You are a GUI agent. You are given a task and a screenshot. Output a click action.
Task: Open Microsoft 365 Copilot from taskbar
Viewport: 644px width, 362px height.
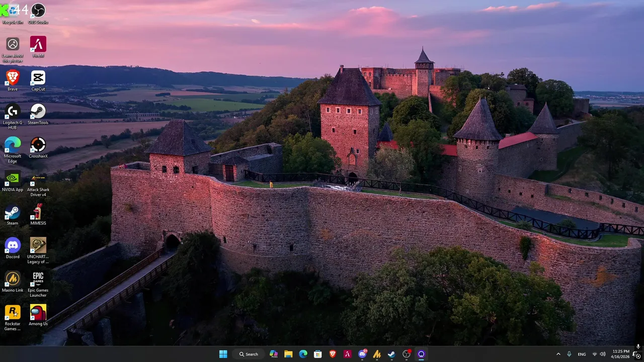[274, 354]
